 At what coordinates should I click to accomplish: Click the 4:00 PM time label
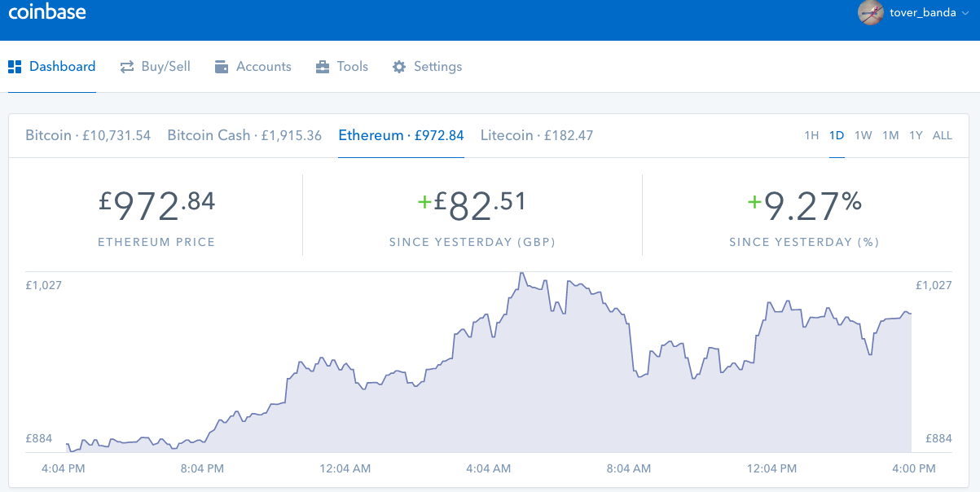[913, 468]
